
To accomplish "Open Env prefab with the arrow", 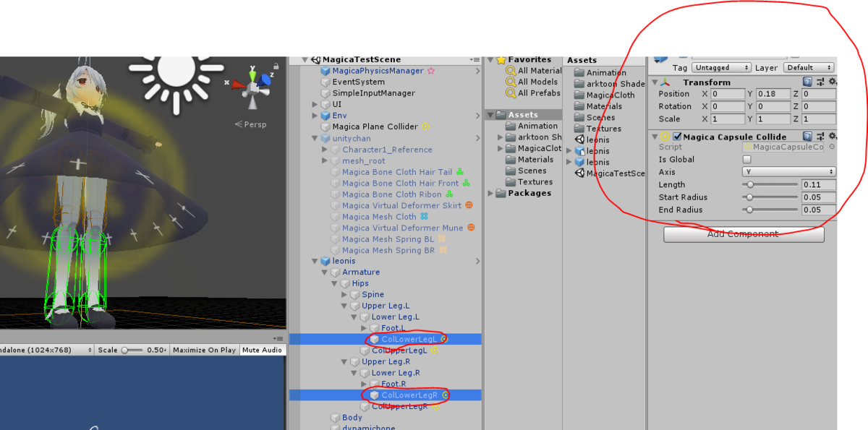I will [477, 116].
